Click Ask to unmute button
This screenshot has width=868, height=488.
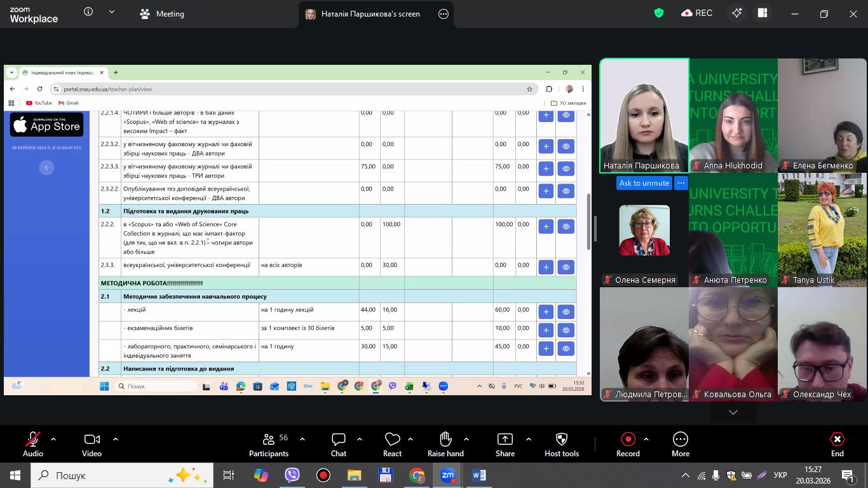coord(644,183)
